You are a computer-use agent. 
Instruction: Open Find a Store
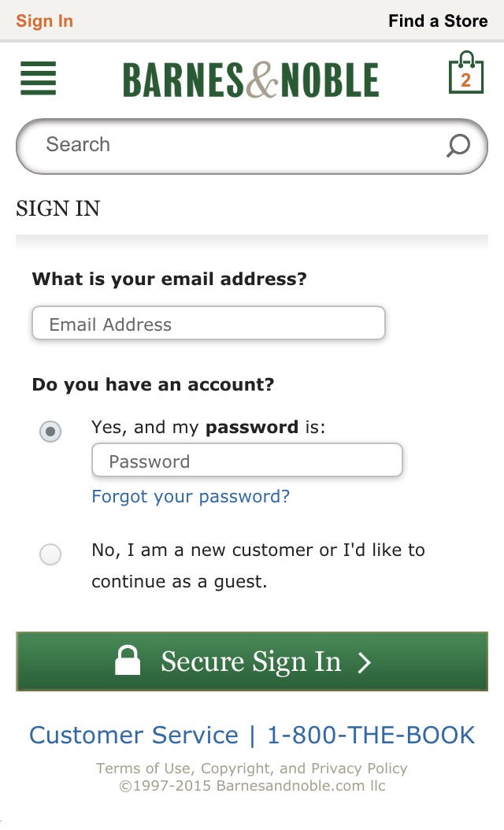(438, 20)
